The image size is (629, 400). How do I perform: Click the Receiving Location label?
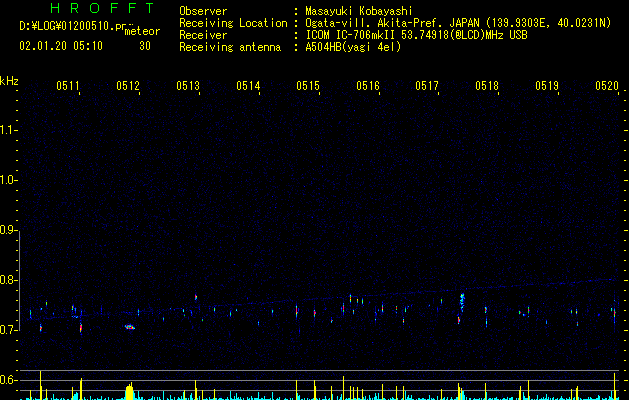pos(233,23)
